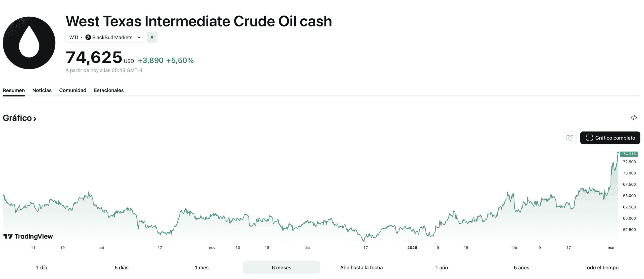Choose the Año hasta la fecha range
The width and height of the screenshot is (644, 279).
point(361,267)
